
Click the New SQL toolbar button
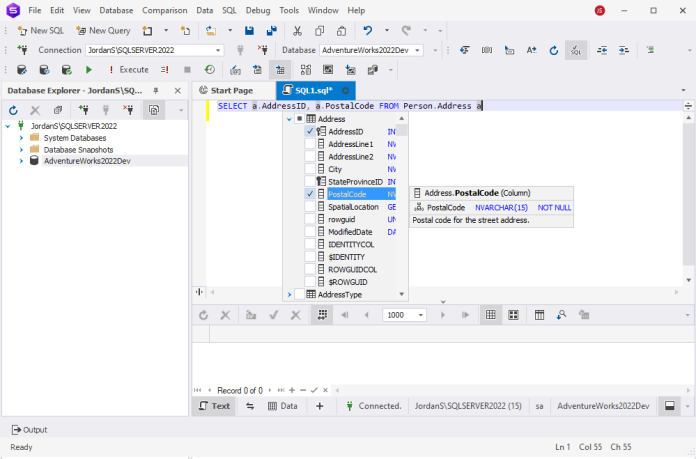39,30
